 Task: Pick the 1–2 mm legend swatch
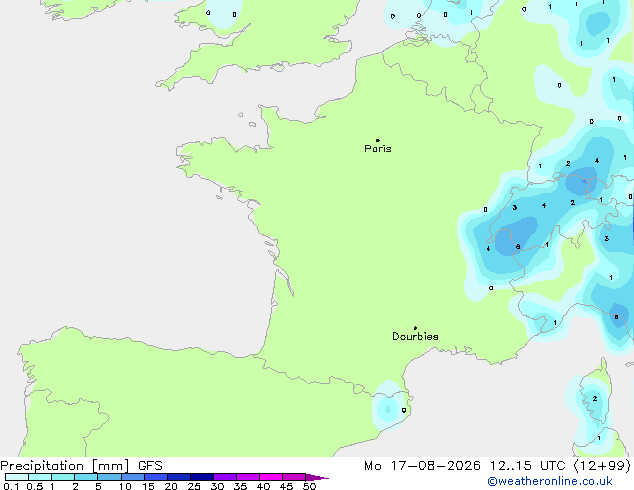point(63,477)
